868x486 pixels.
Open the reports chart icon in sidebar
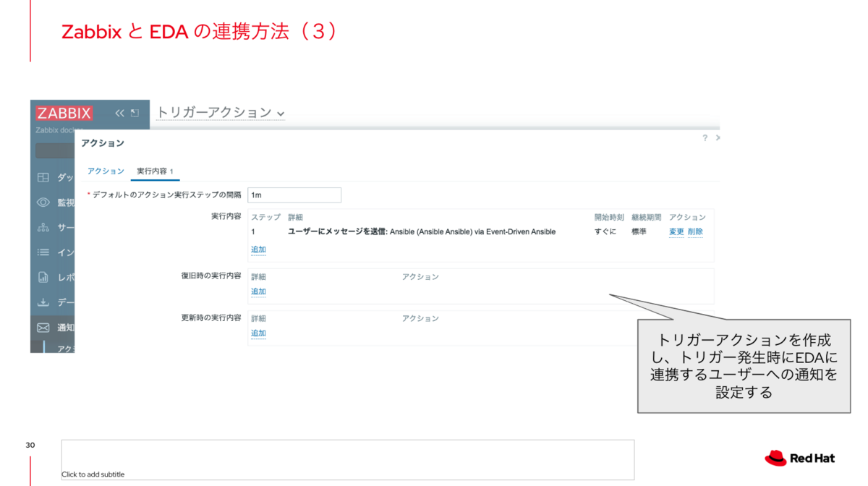(x=43, y=277)
